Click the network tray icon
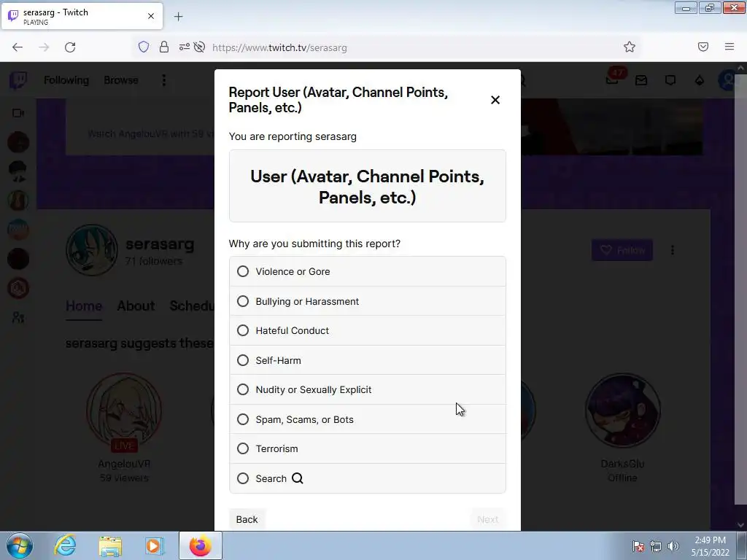Image resolution: width=747 pixels, height=560 pixels. pos(656,546)
